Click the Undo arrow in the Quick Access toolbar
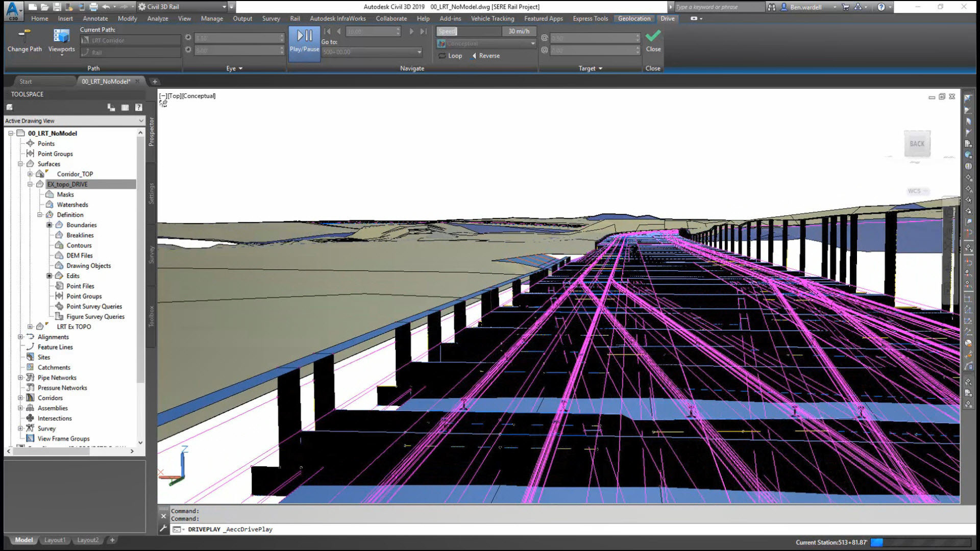Image resolution: width=980 pixels, height=551 pixels. click(x=105, y=7)
